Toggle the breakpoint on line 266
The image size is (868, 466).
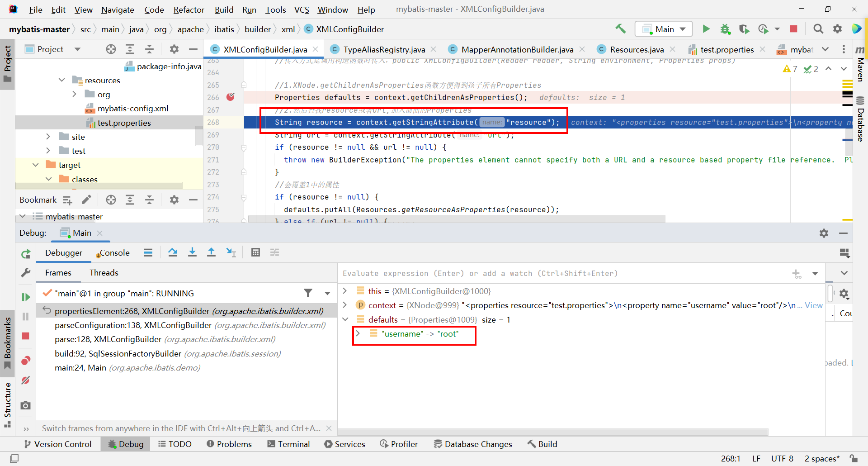231,97
